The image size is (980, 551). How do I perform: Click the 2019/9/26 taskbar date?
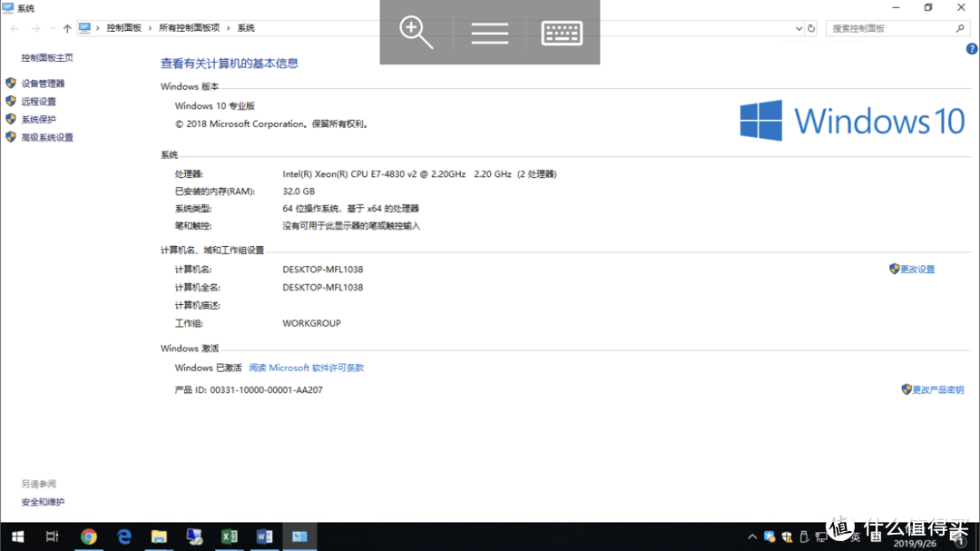click(x=915, y=544)
